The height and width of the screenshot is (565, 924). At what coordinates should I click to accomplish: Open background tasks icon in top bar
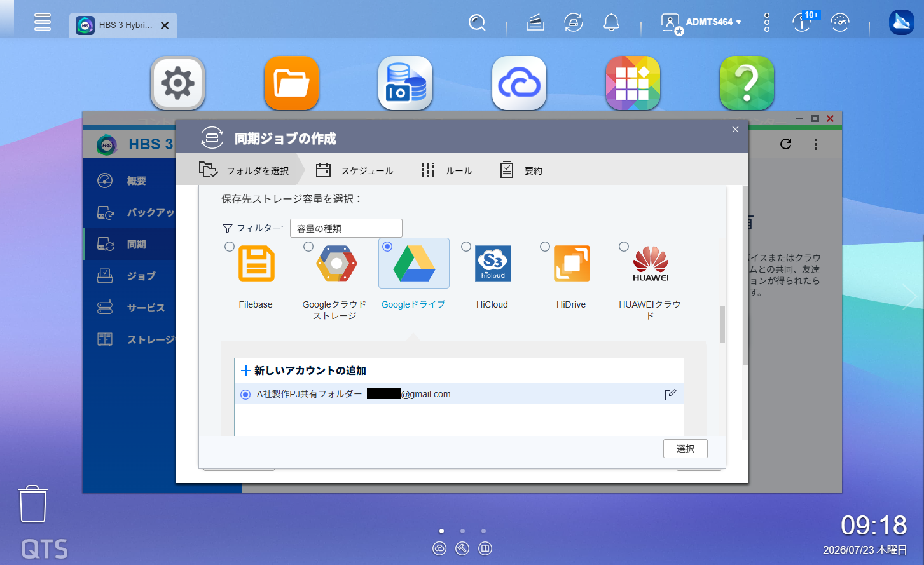(x=535, y=23)
